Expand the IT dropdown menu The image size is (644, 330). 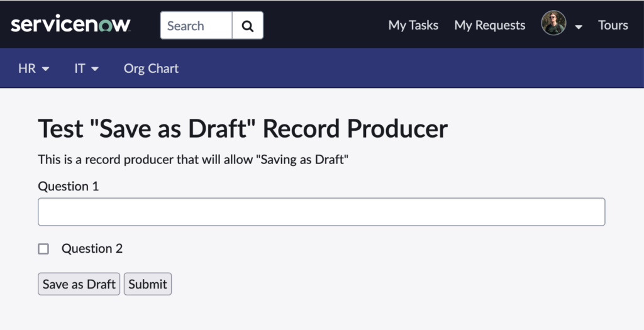86,69
